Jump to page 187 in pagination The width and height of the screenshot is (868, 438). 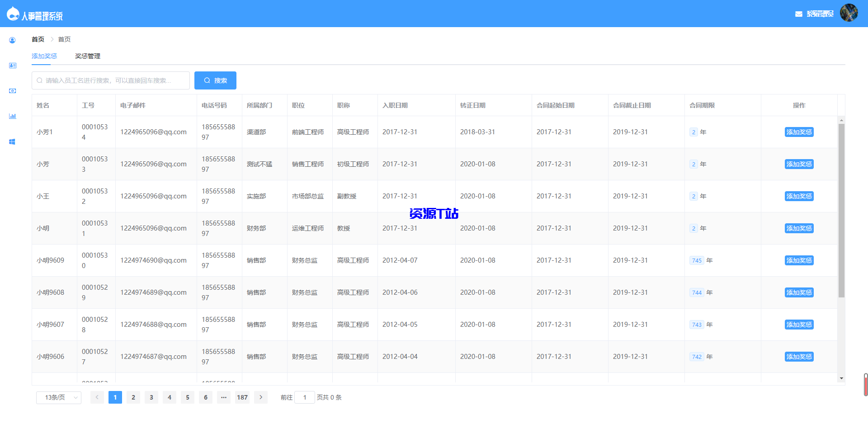(x=242, y=397)
